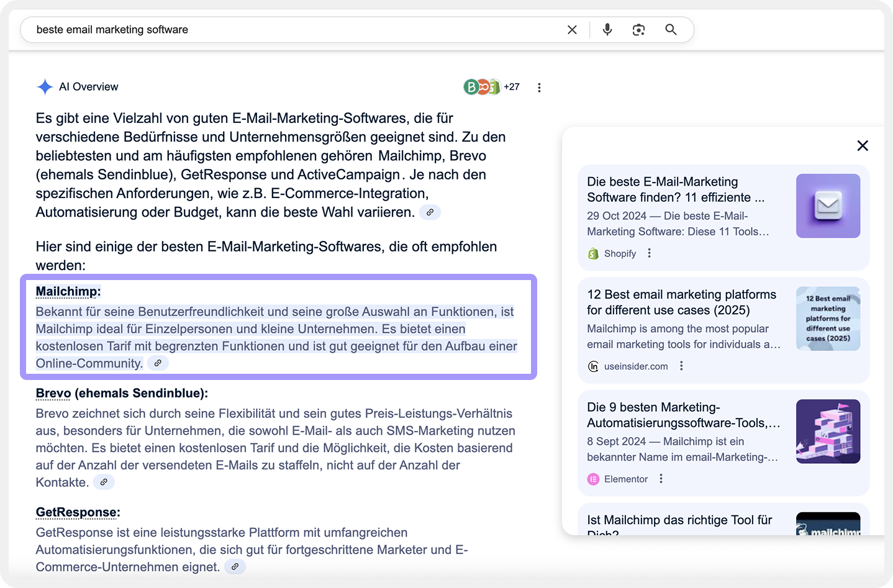Click the link chip after the GetResponse description
This screenshot has width=893, height=588.
(x=235, y=566)
